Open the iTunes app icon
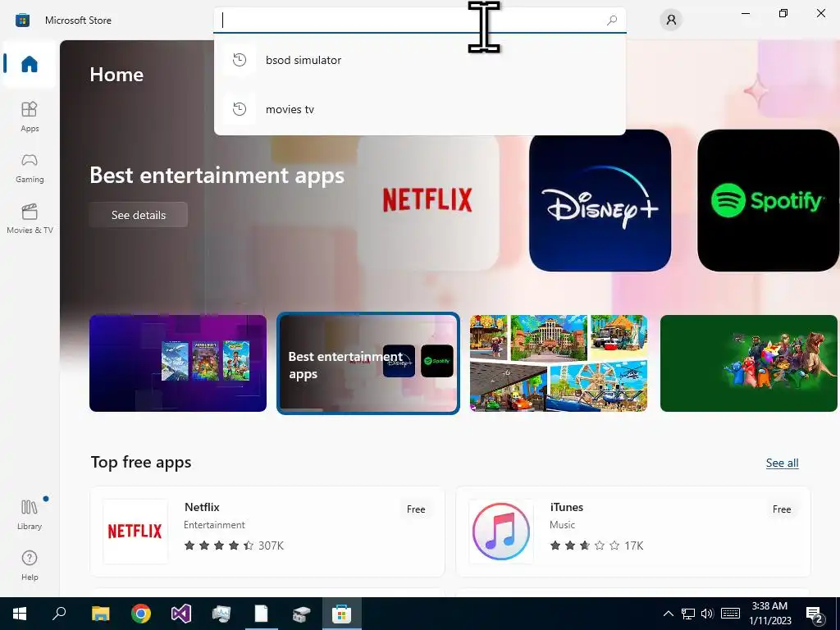840x630 pixels. point(501,532)
